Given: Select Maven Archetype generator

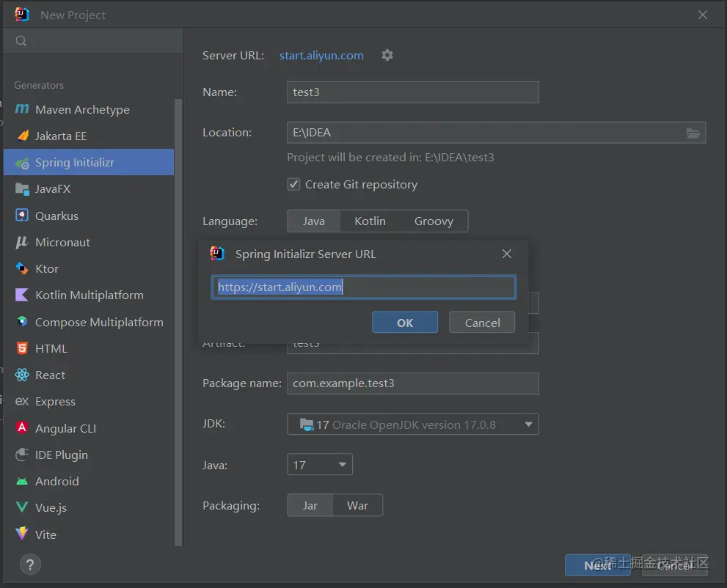Looking at the screenshot, I should (x=89, y=109).
